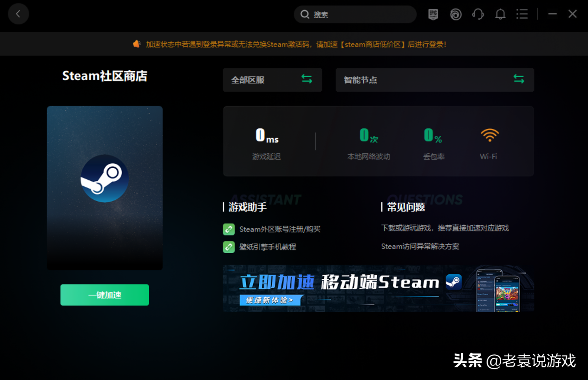Click green link icon beside Steam外区账号注册/购买
The image size is (588, 380).
click(229, 229)
